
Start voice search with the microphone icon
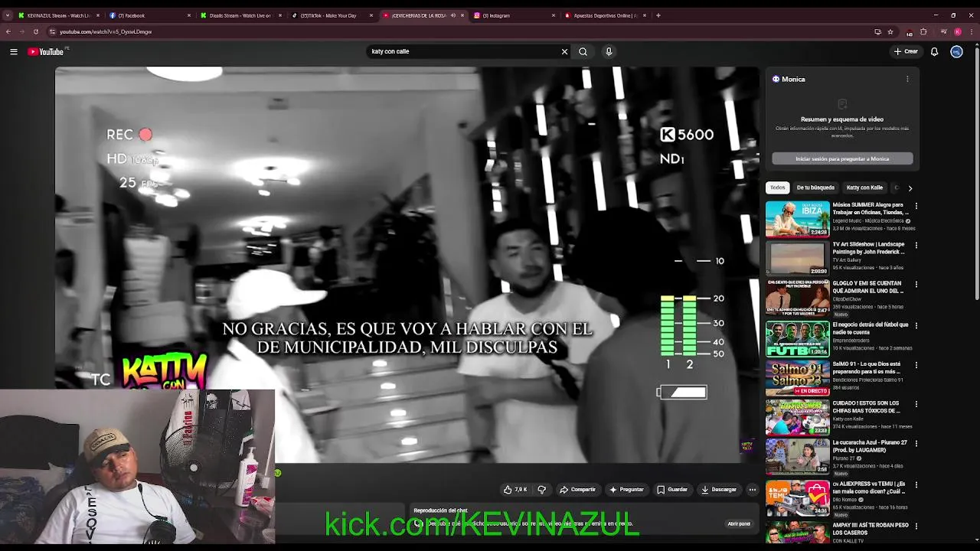click(x=609, y=51)
